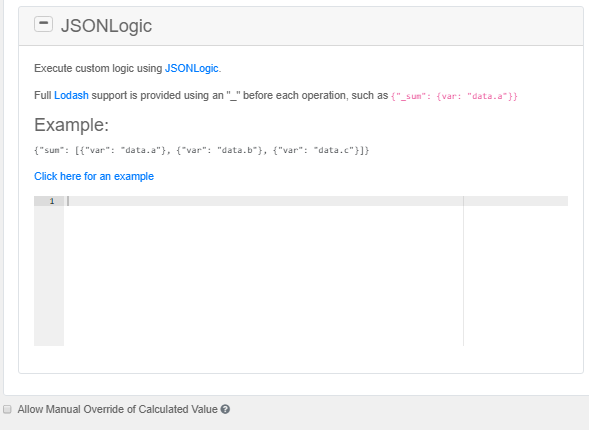Click line number 1 in editor gutter
589x430 pixels.
click(52, 201)
